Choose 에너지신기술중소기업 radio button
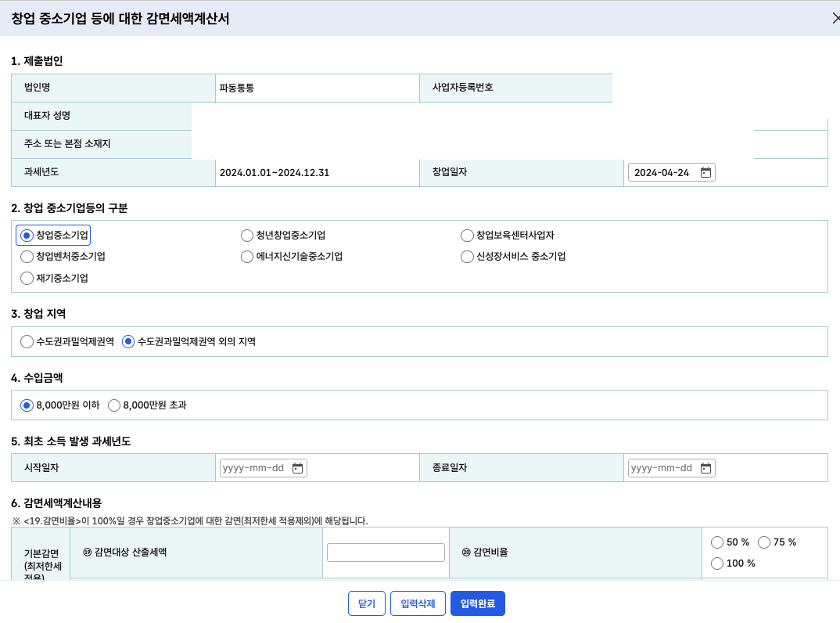Viewport: 840px width, 623px height. [248, 257]
